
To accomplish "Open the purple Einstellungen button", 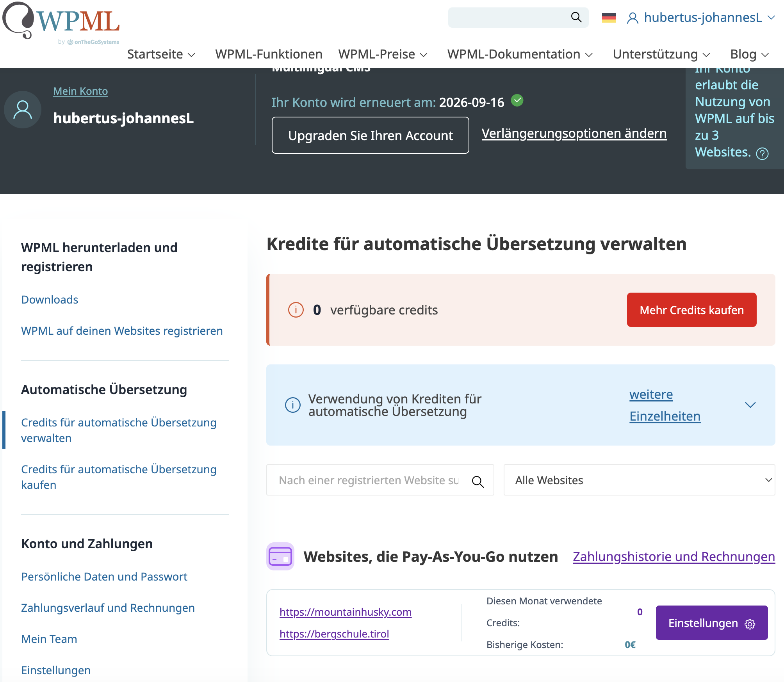I will (x=711, y=623).
